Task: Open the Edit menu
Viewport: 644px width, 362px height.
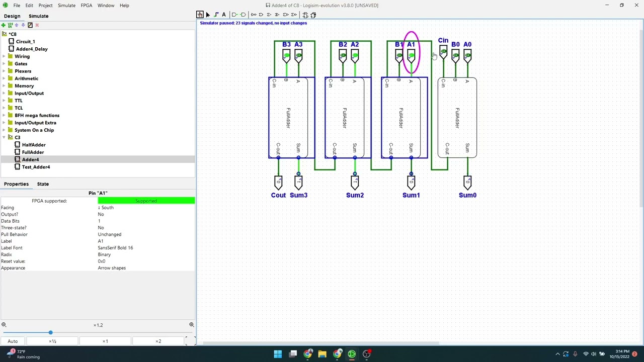Action: click(29, 5)
